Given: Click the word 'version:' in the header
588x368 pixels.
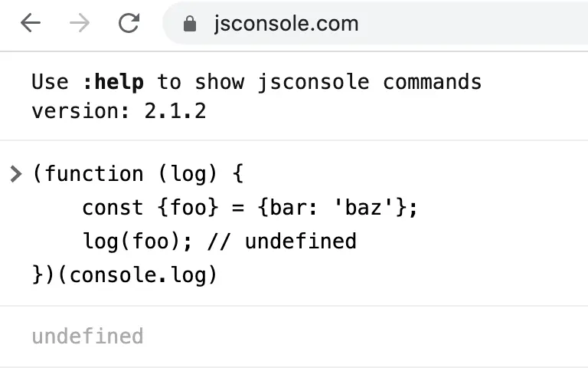Looking at the screenshot, I should (80, 111).
